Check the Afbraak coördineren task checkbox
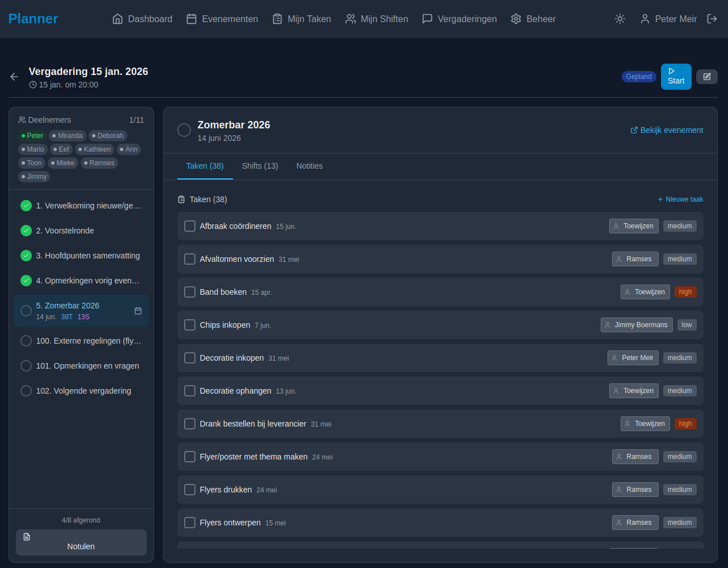 click(x=190, y=226)
